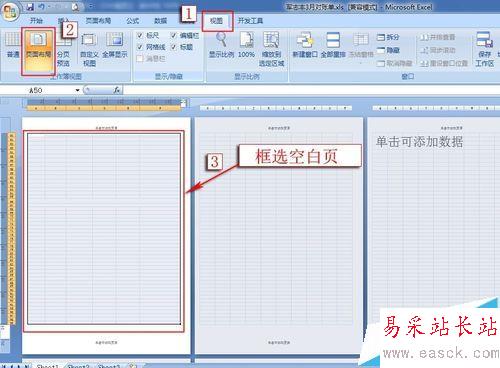The height and width of the screenshot is (368, 500).
Task: Toggle the 标题 headings checkbox
Action: click(174, 47)
